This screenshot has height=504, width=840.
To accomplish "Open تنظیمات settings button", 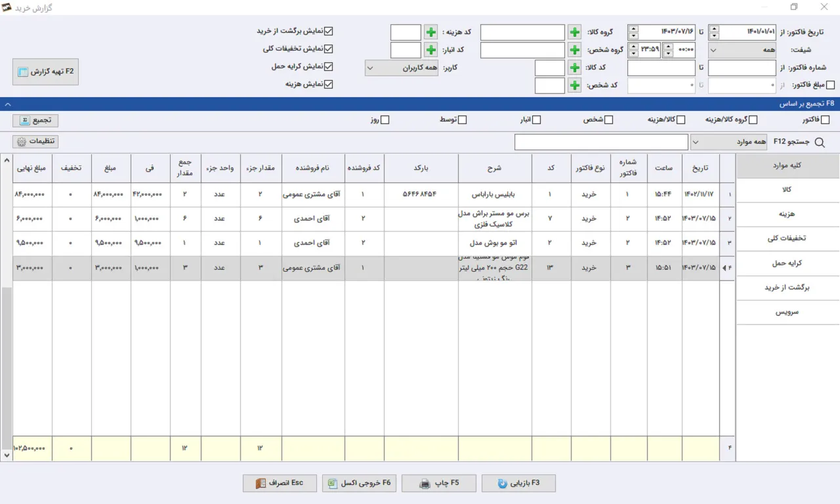I will (x=35, y=141).
